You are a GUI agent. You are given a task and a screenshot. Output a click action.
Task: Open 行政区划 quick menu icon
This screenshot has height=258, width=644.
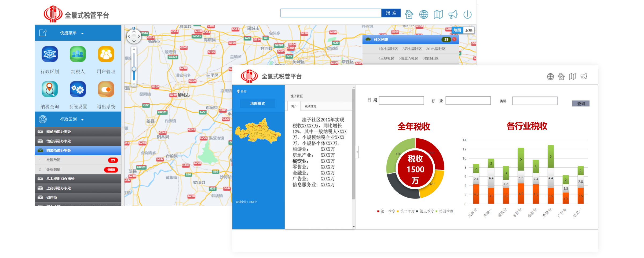[50, 54]
